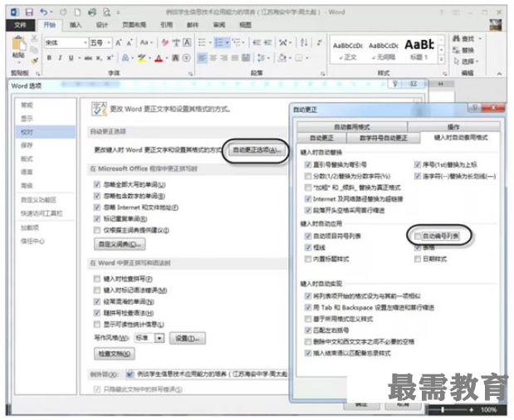The width and height of the screenshot is (514, 420).
Task: Switch to the 自动更正 tab in AutoCorrect dialog
Action: pyautogui.click(x=321, y=138)
